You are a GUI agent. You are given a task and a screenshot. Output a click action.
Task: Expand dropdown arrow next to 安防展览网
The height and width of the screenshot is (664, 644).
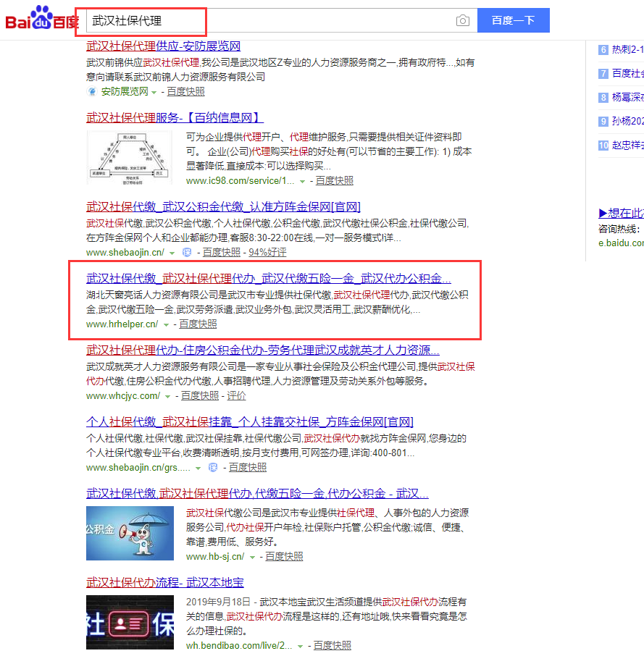pos(154,92)
